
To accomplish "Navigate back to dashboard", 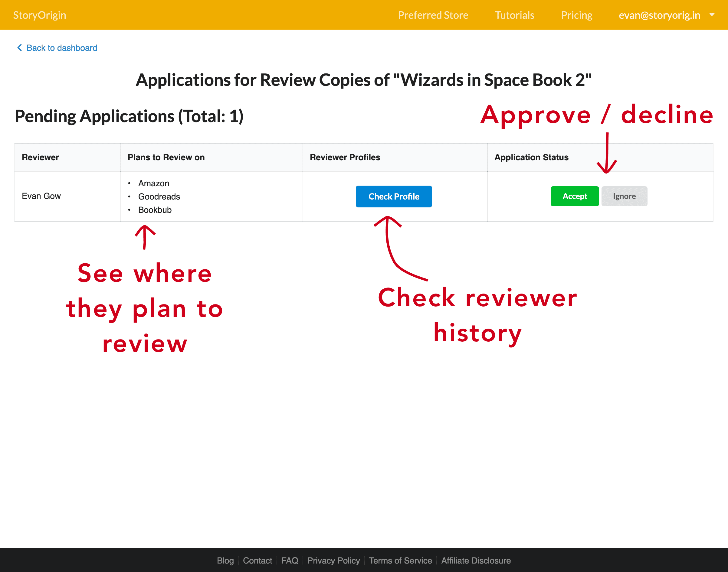I will tap(62, 48).
